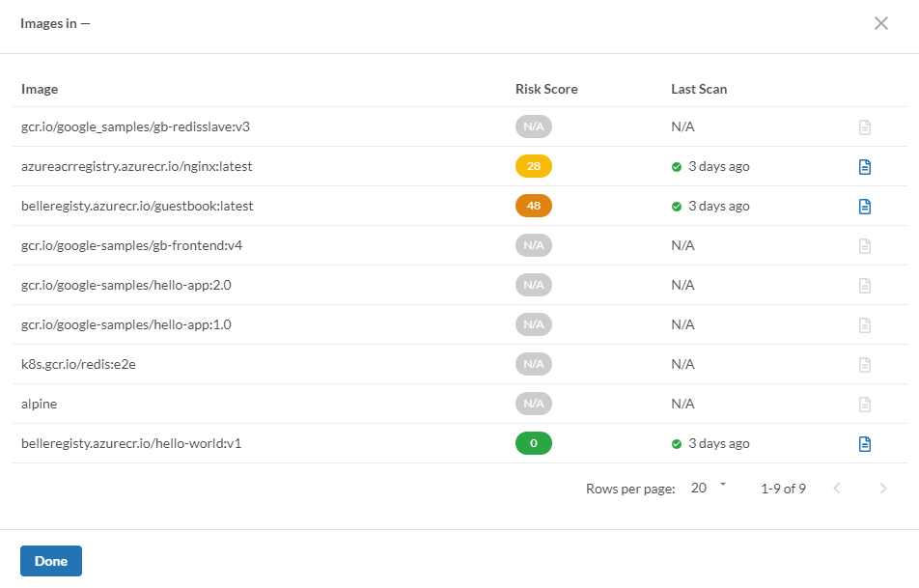
Task: Go to next page of images
Action: click(882, 489)
